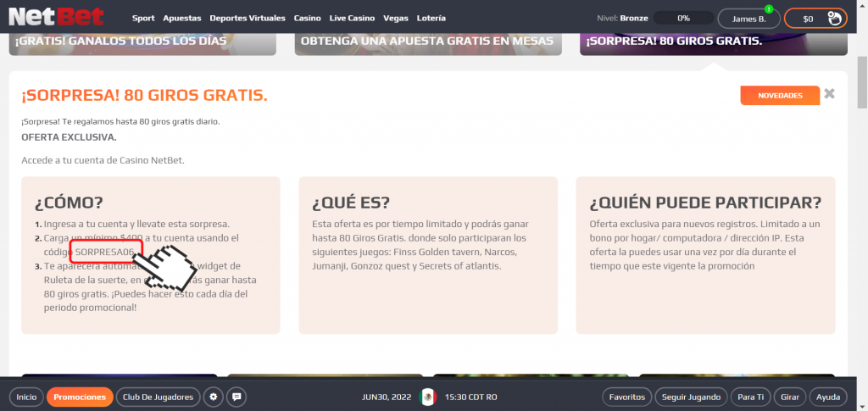Image resolution: width=868 pixels, height=411 pixels.
Task: Click the $0 balance button
Action: pos(815,19)
